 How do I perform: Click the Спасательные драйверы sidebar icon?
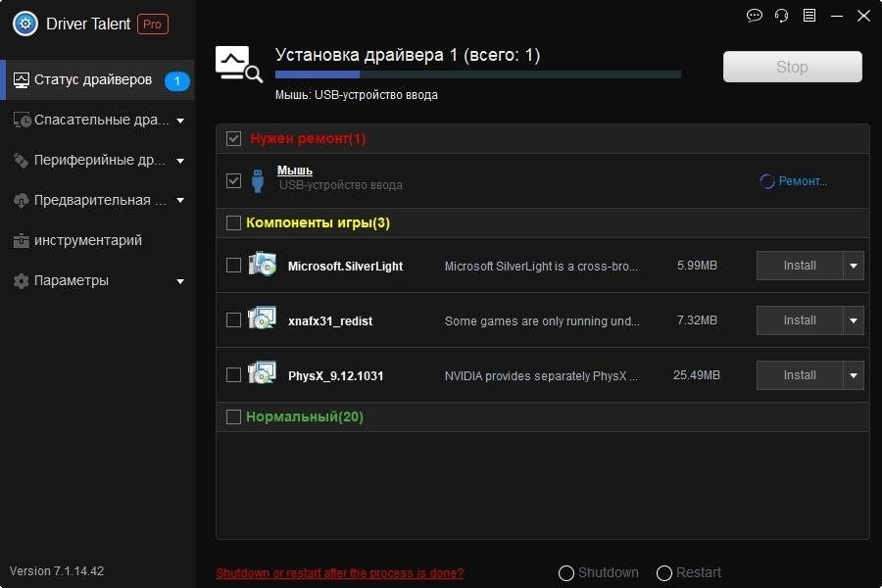point(22,120)
